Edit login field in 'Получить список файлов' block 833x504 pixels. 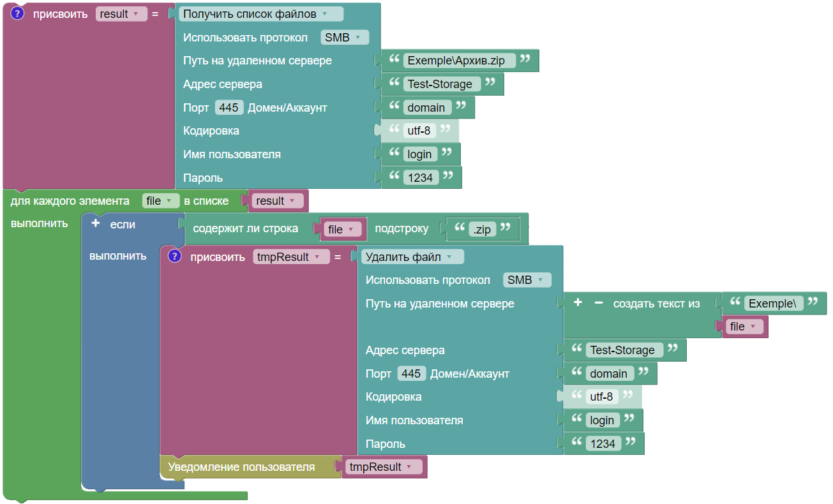tap(420, 154)
